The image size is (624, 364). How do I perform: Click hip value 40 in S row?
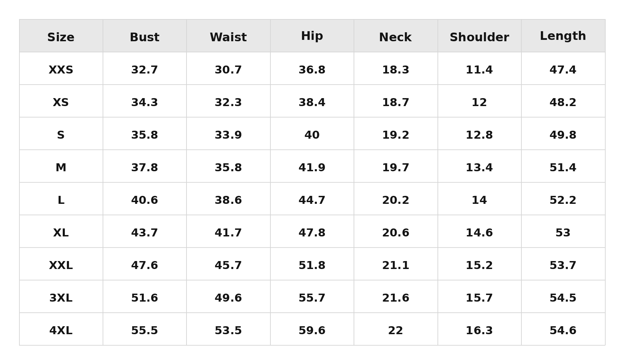pyautogui.click(x=312, y=135)
